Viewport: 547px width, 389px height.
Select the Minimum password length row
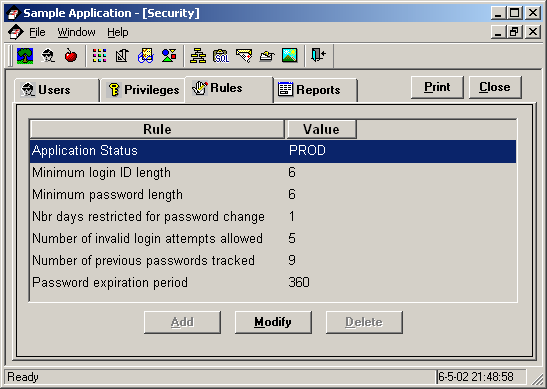(x=273, y=195)
